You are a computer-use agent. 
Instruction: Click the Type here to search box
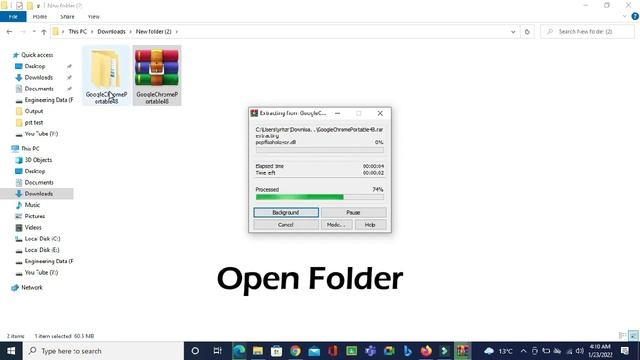pyautogui.click(x=103, y=351)
